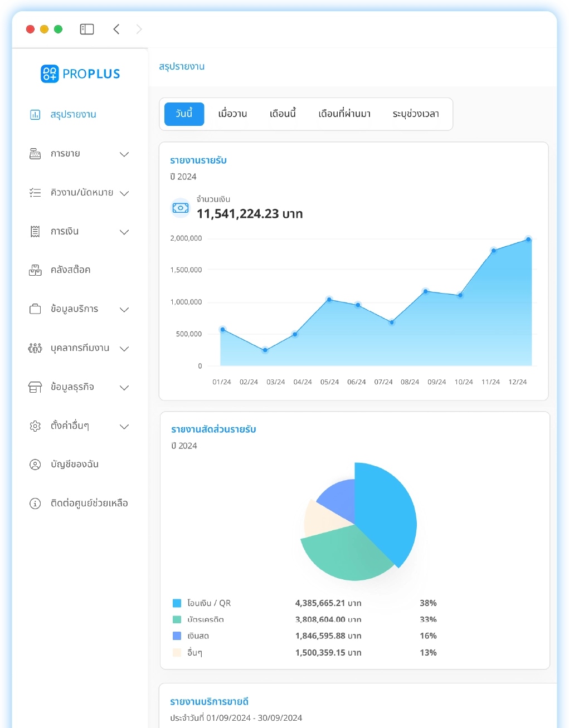
Task: Open the สรุปรายงาน chart icon in sidebar
Action: (35, 115)
